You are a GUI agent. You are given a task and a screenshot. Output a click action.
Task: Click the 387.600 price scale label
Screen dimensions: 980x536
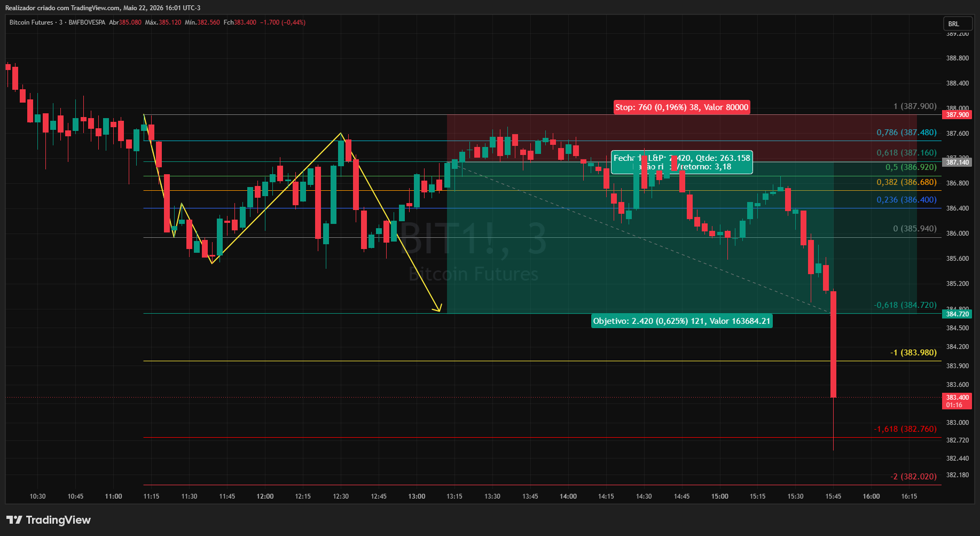coord(957,134)
